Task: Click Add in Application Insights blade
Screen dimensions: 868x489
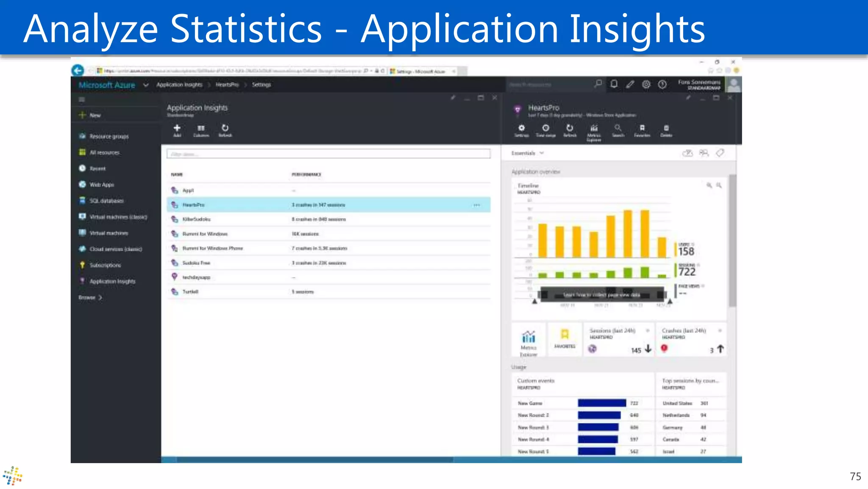Action: point(177,131)
